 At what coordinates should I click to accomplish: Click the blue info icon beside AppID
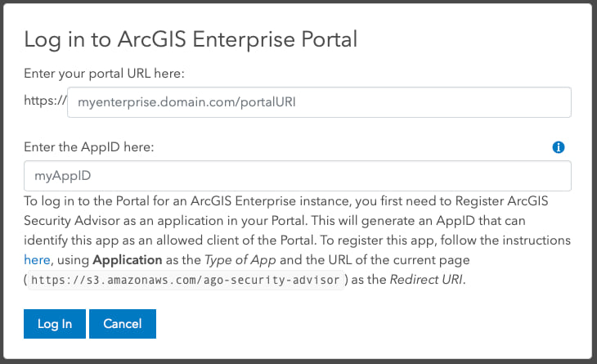pyautogui.click(x=559, y=147)
